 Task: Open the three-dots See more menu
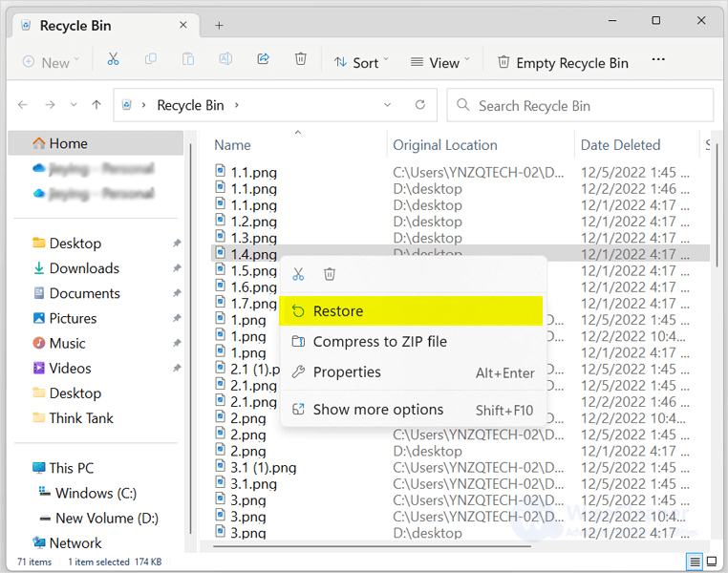pos(658,59)
